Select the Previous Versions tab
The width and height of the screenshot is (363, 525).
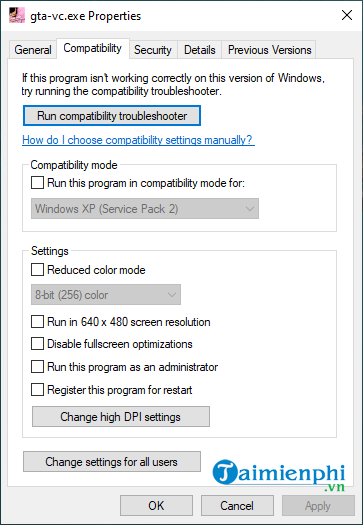click(270, 50)
